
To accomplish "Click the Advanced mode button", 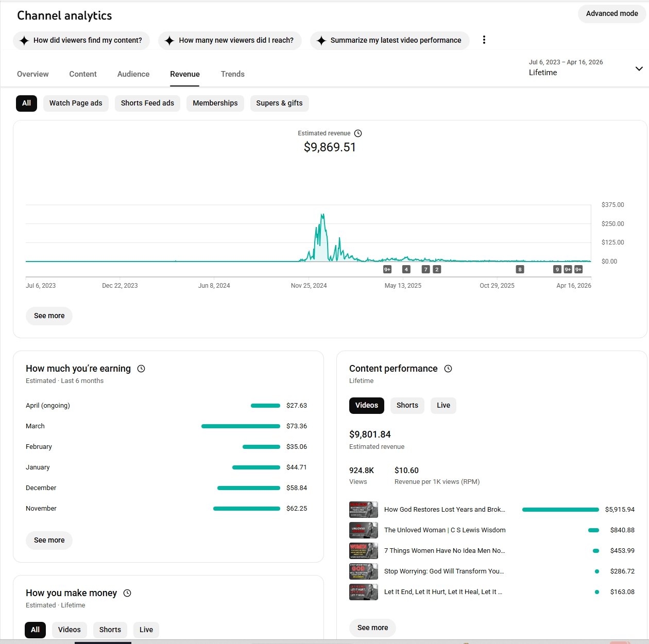I will (611, 14).
